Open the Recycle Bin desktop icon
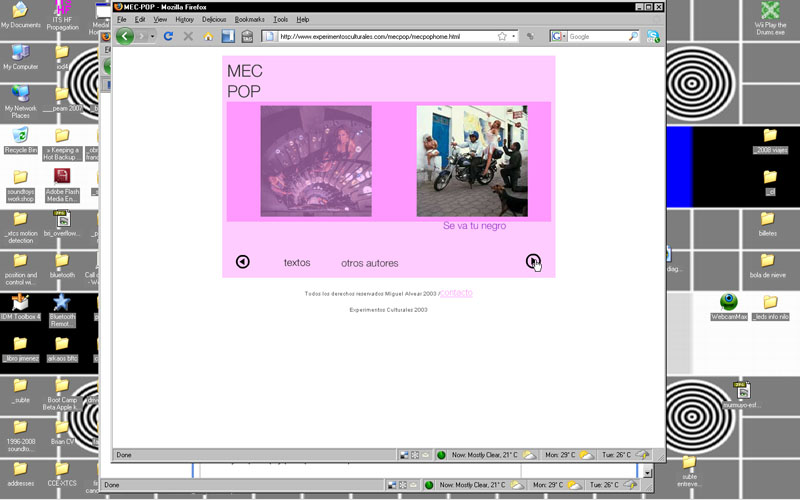The height and width of the screenshot is (500, 800). (20, 136)
